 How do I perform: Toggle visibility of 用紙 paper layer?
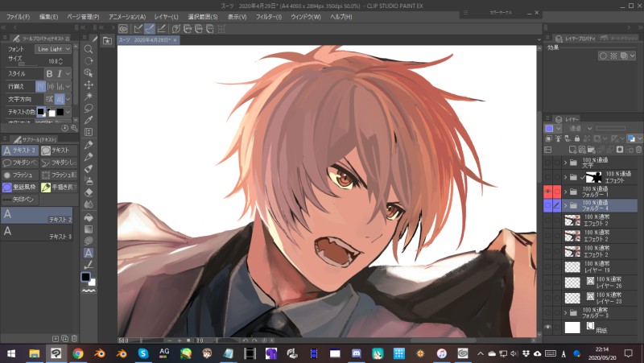[x=547, y=328]
